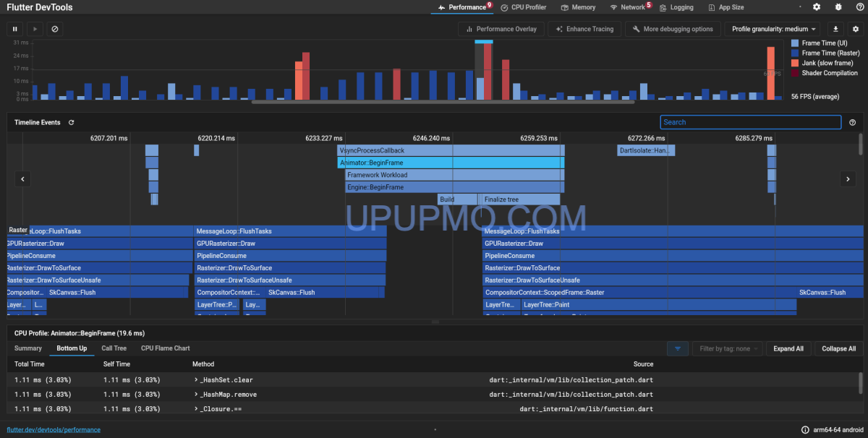Image resolution: width=868 pixels, height=438 pixels.
Task: Click the Shader Compilation legend swatch
Action: pos(795,73)
